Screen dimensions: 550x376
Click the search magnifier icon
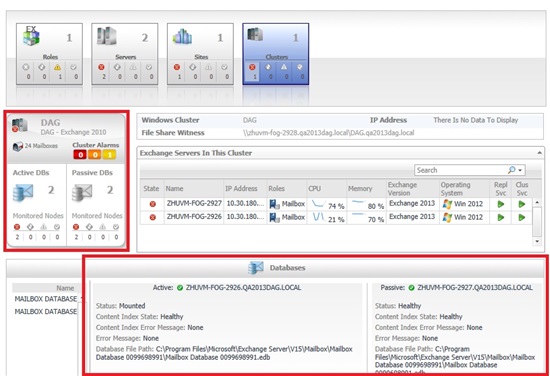click(512, 170)
